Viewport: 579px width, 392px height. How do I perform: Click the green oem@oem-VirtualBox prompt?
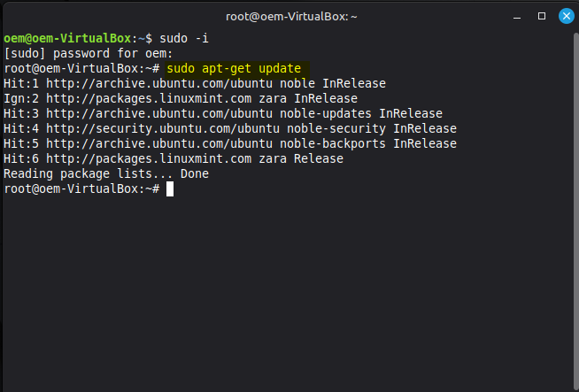(66, 39)
